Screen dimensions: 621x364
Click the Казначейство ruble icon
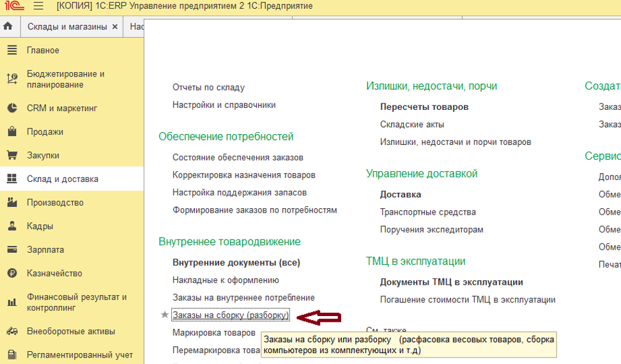[12, 273]
